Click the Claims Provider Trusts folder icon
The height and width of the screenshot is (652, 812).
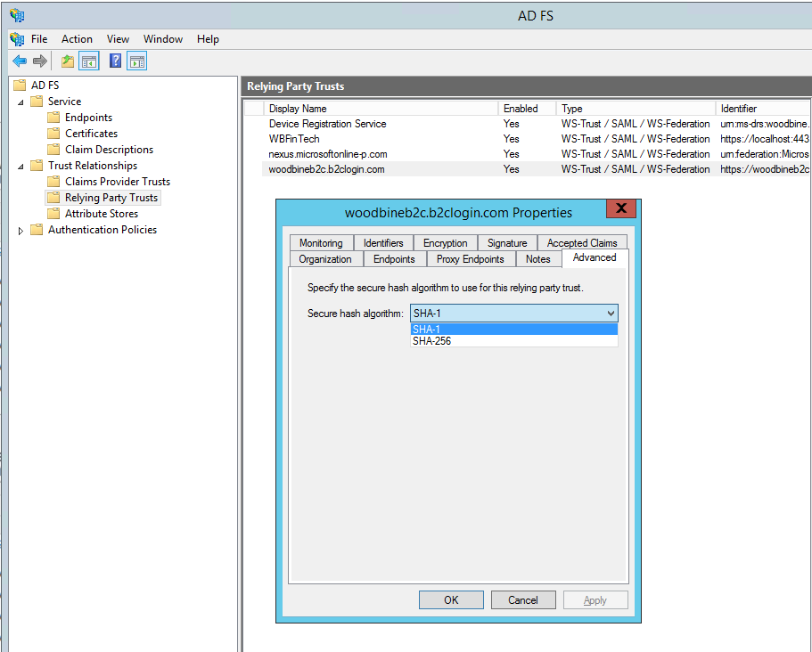point(53,181)
